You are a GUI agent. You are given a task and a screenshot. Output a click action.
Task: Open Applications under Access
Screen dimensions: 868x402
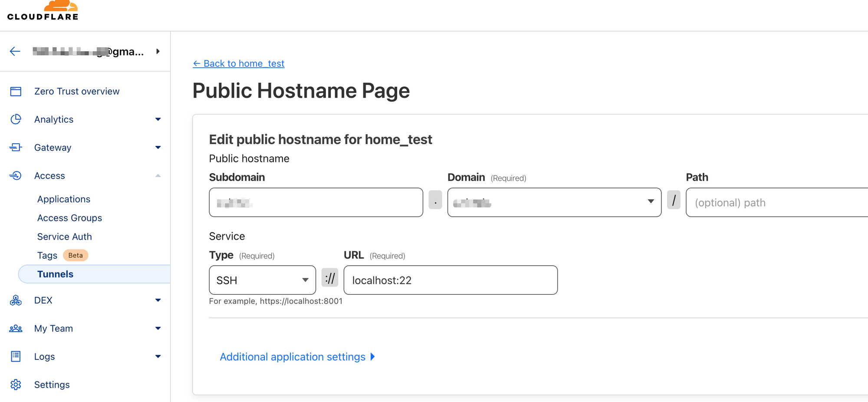coord(64,199)
